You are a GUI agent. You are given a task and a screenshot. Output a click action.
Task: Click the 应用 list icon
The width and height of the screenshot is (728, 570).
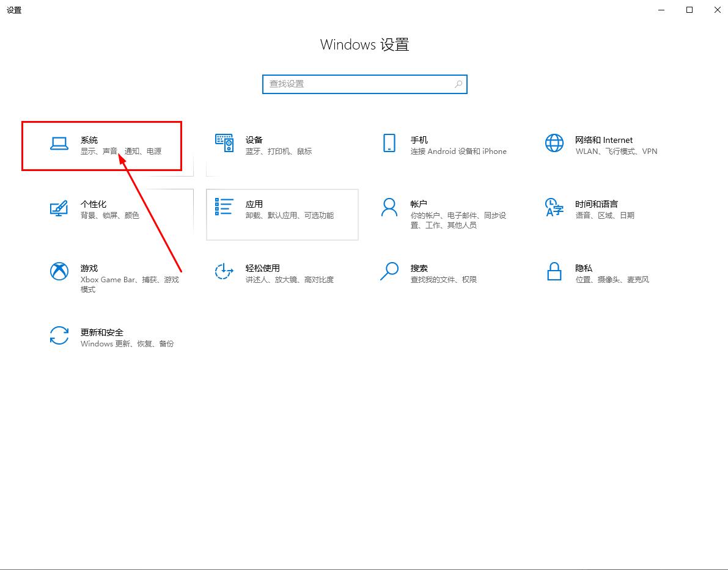pyautogui.click(x=224, y=206)
